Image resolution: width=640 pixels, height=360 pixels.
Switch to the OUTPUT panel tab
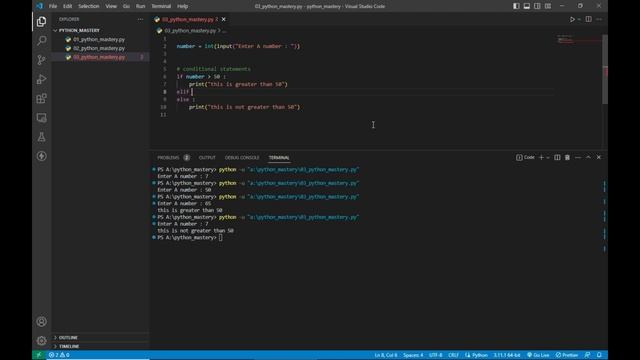[x=207, y=158]
